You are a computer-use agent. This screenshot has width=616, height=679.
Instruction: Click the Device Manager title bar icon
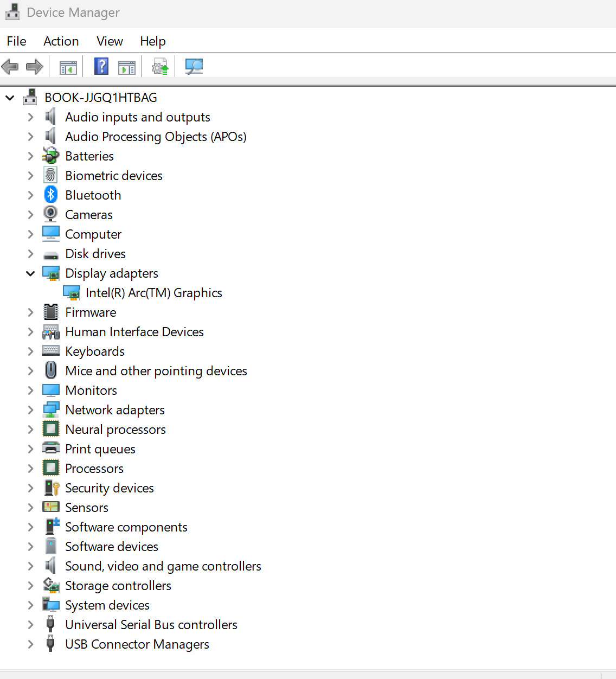click(12, 12)
